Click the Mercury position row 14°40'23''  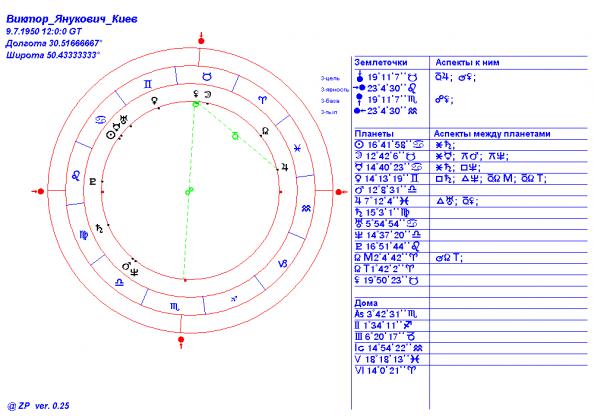tap(389, 167)
